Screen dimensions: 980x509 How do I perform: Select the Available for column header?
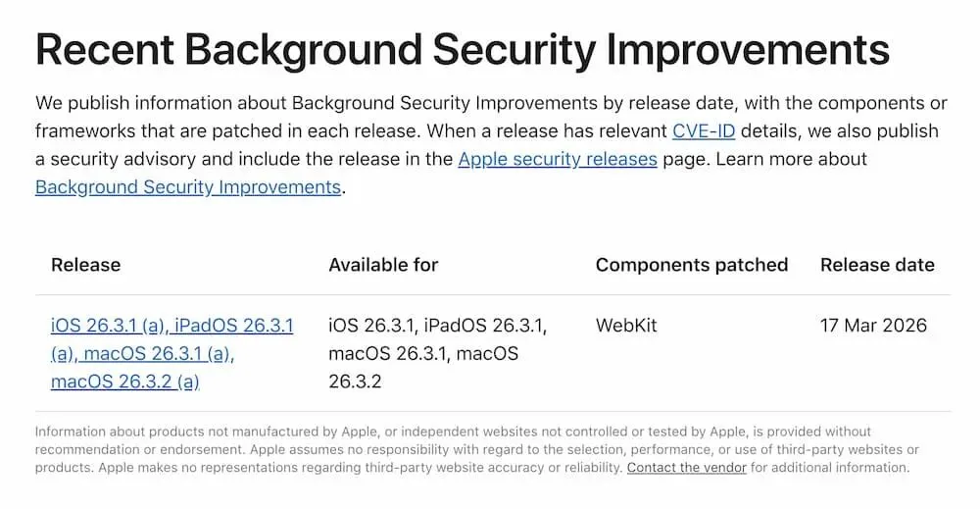(x=383, y=265)
